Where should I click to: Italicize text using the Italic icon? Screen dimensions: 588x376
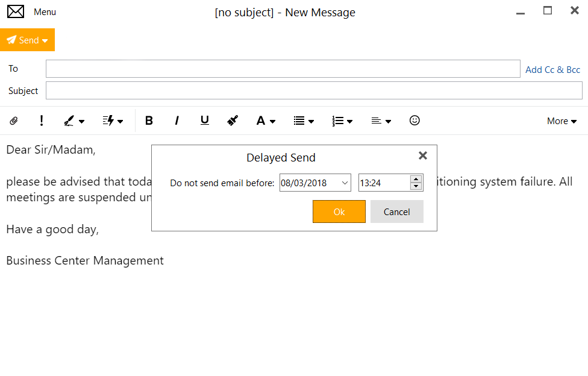177,121
